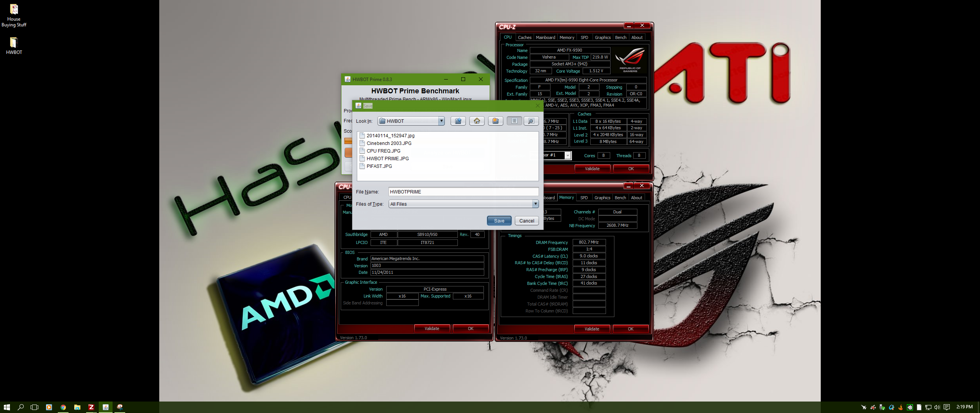This screenshot has width=980, height=413.
Task: Open the Action Center notifications
Action: (x=947, y=407)
